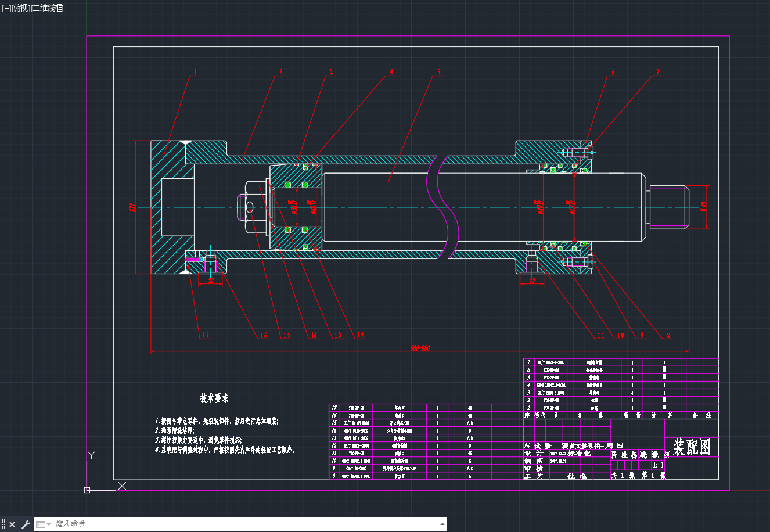Open the [二维线框] visual style menu
The image size is (770, 532).
tap(48, 8)
